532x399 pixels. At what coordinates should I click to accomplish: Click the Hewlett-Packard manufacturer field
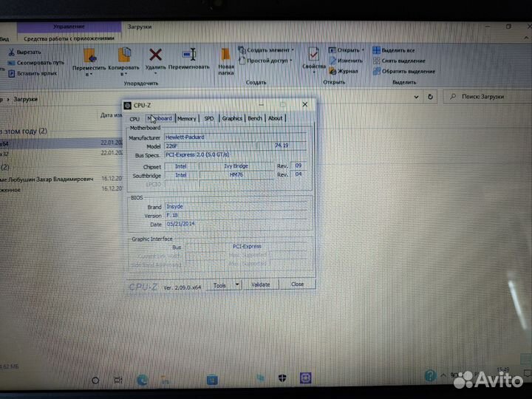click(x=235, y=137)
